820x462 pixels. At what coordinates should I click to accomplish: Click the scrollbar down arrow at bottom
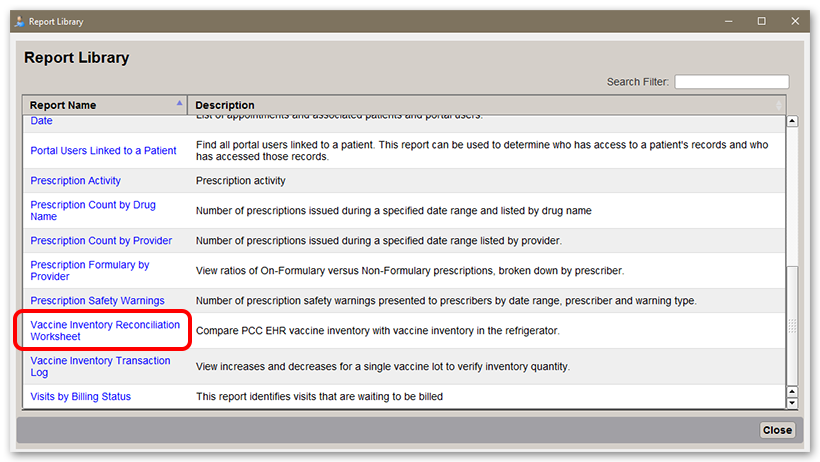point(792,403)
